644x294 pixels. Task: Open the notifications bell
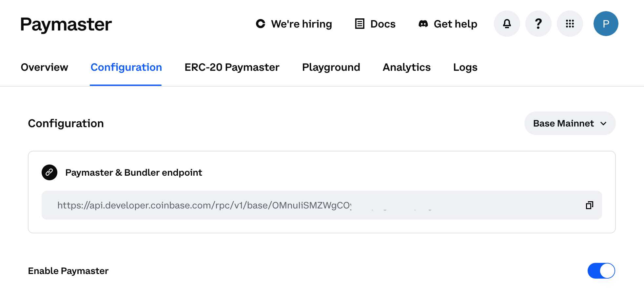(507, 24)
